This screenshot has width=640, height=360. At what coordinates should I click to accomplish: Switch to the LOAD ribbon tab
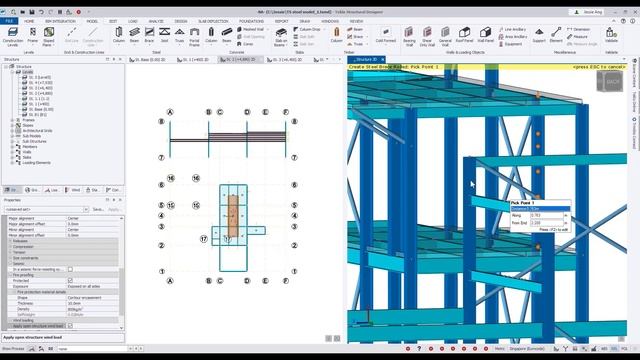click(x=133, y=21)
